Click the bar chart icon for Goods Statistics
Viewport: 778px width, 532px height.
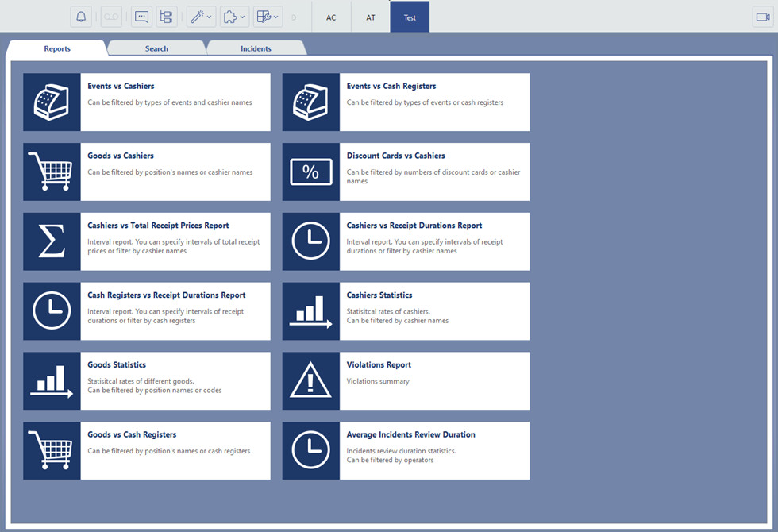52,381
